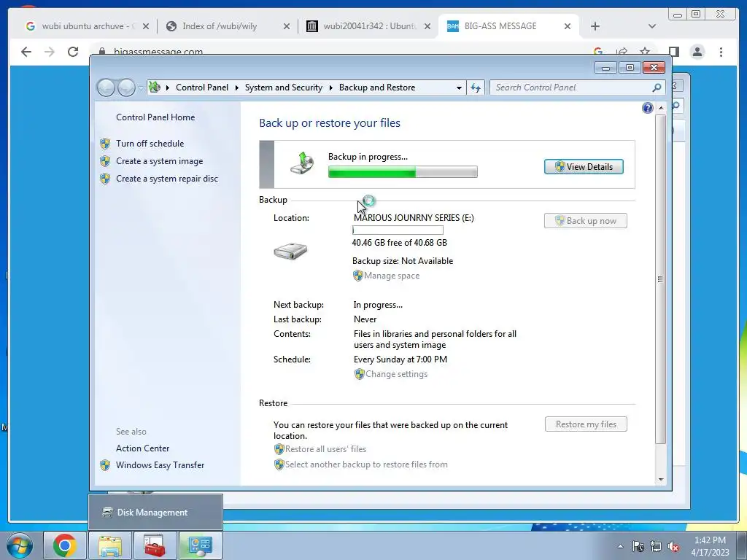747x560 pixels.
Task: Click the Disk Management taskbar preview
Action: pos(155,513)
